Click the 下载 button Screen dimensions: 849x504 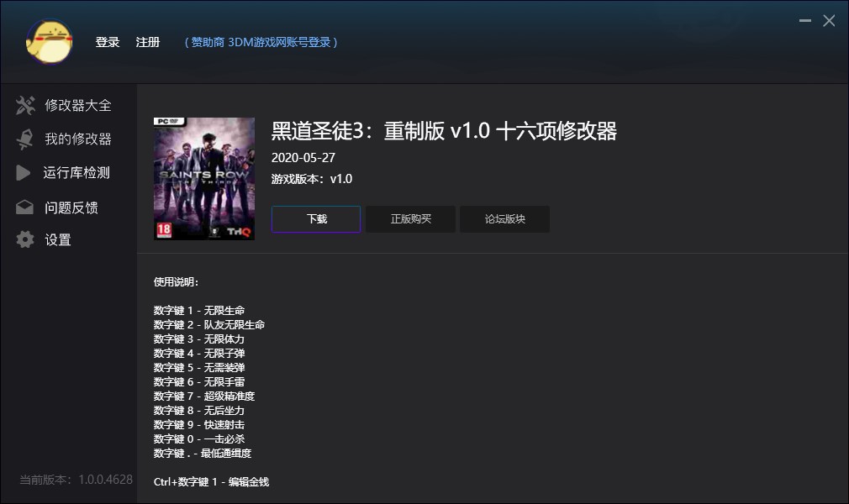coord(316,219)
